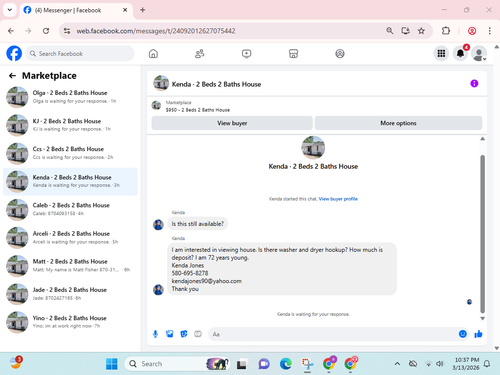500x375 pixels.
Task: Click the address bar URL
Action: [x=156, y=31]
